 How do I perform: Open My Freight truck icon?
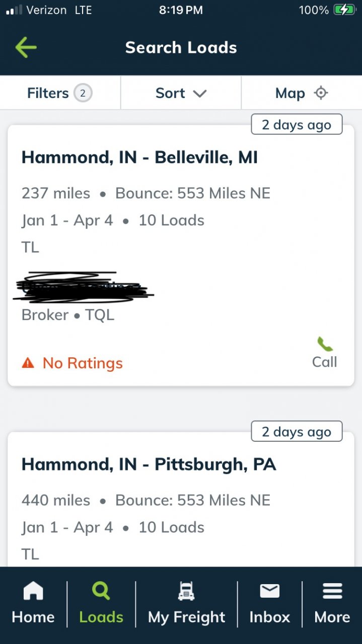pyautogui.click(x=186, y=591)
